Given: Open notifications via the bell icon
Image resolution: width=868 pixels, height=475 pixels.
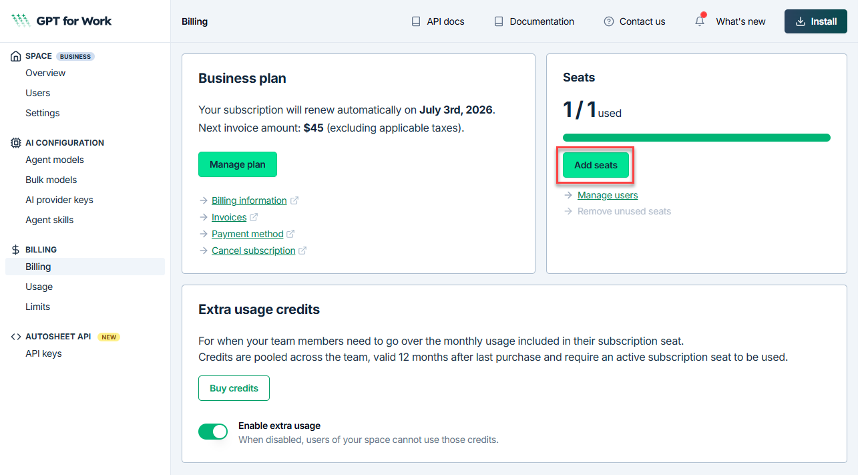Looking at the screenshot, I should [700, 21].
